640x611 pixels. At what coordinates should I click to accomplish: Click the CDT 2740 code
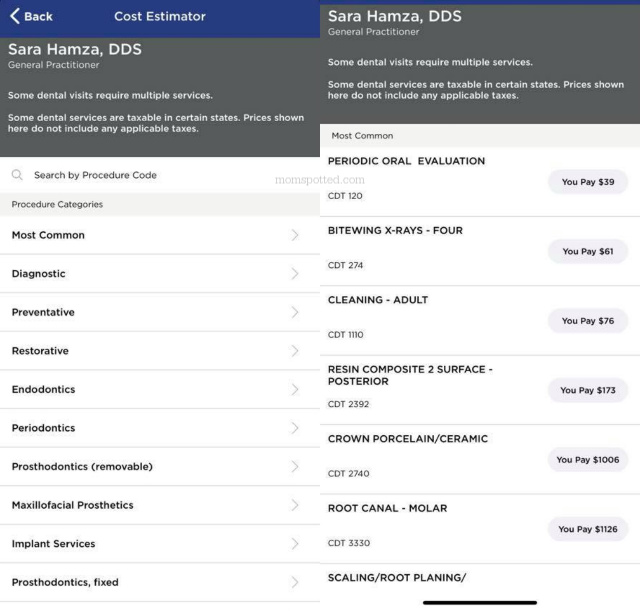[349, 473]
